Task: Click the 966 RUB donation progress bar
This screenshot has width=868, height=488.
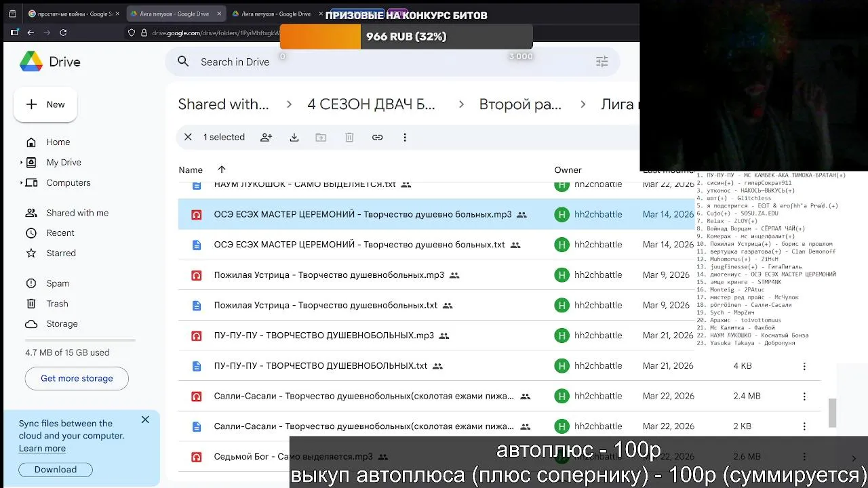Action: 406,37
